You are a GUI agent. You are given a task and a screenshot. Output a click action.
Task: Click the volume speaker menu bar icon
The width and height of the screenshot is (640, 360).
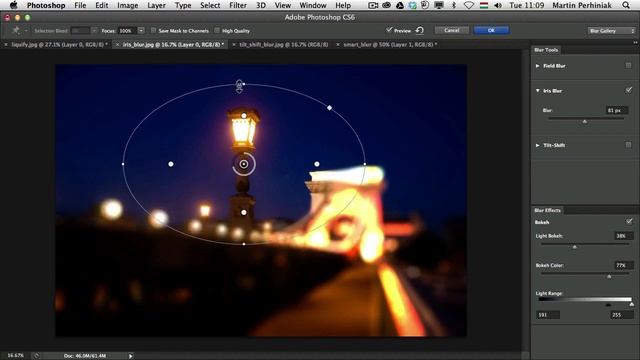pos(498,5)
